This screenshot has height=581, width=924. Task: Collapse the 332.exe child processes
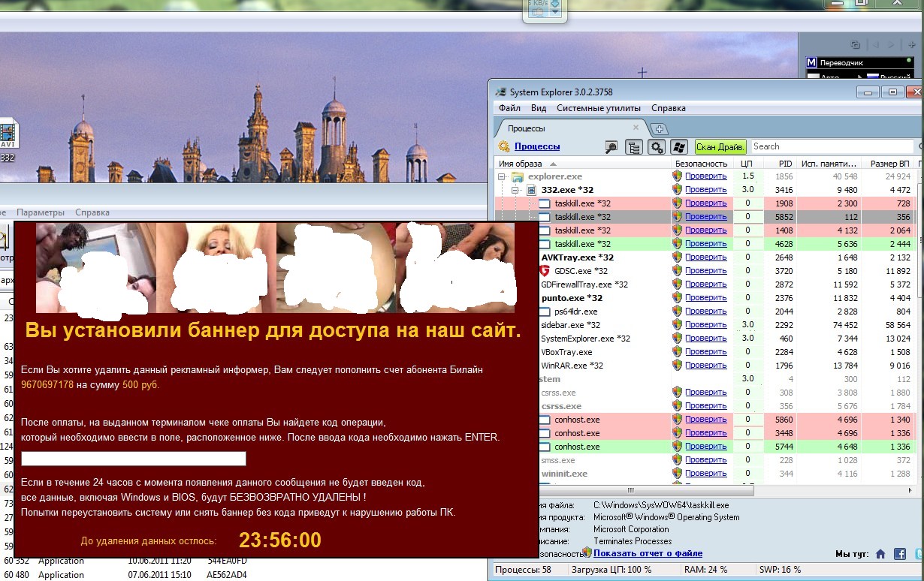516,190
